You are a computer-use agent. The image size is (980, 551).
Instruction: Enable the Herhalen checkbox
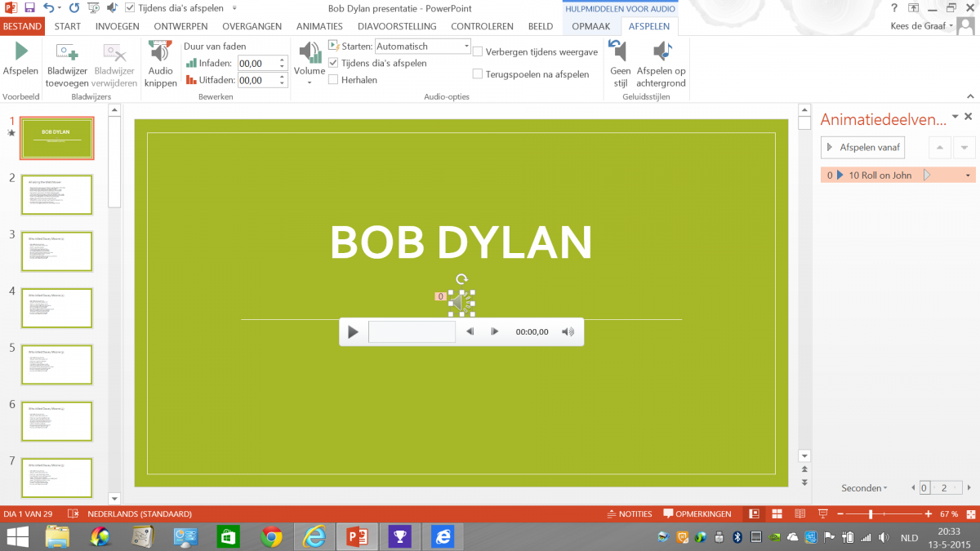coord(333,80)
